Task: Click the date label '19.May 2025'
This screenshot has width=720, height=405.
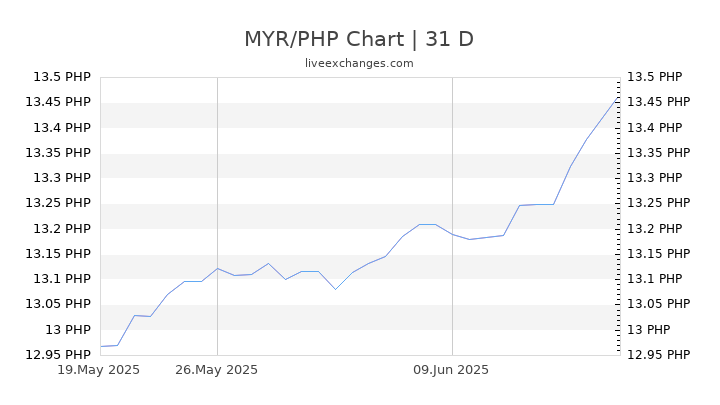Action: coord(98,370)
